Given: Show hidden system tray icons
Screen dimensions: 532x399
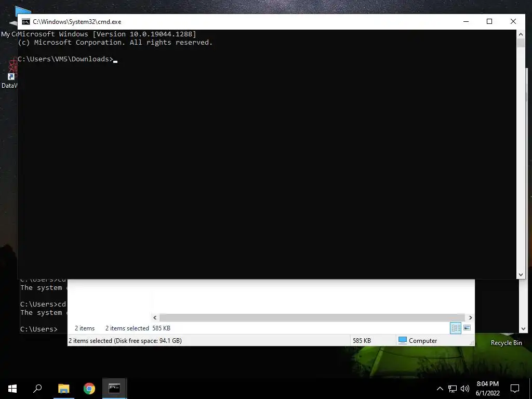Looking at the screenshot, I should [x=440, y=389].
